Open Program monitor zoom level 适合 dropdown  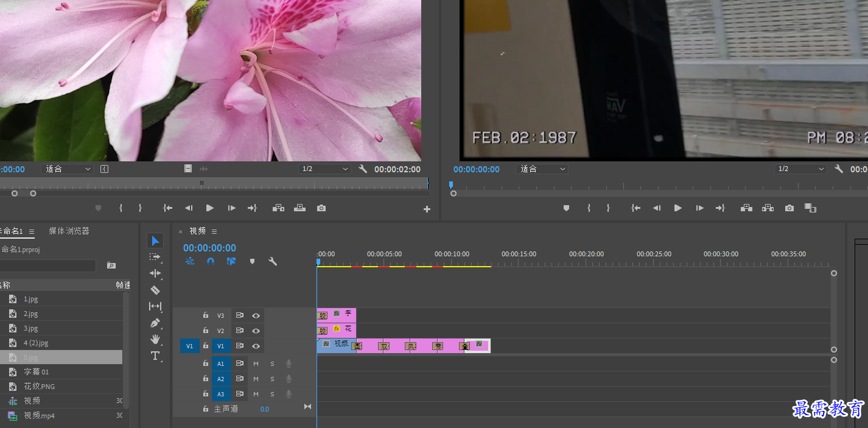542,169
